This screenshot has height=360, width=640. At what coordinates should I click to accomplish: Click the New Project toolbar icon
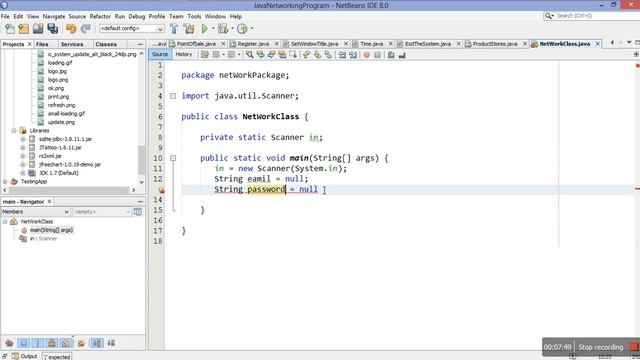click(24, 29)
